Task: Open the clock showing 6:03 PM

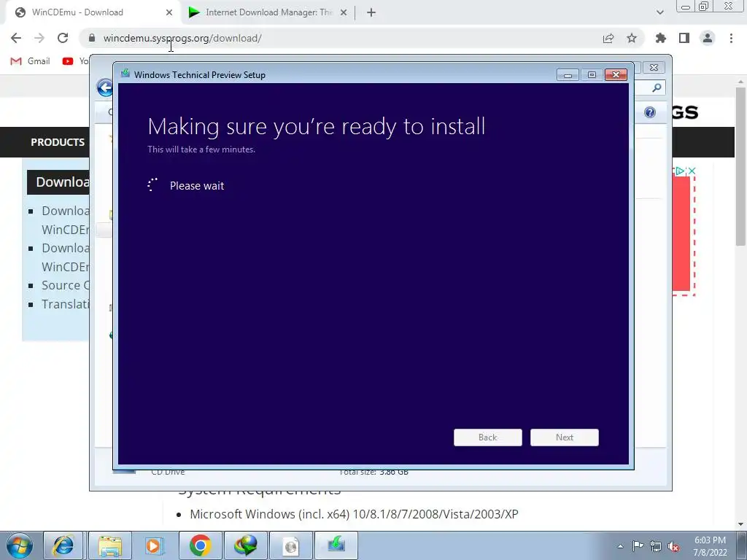Action: pos(710,546)
